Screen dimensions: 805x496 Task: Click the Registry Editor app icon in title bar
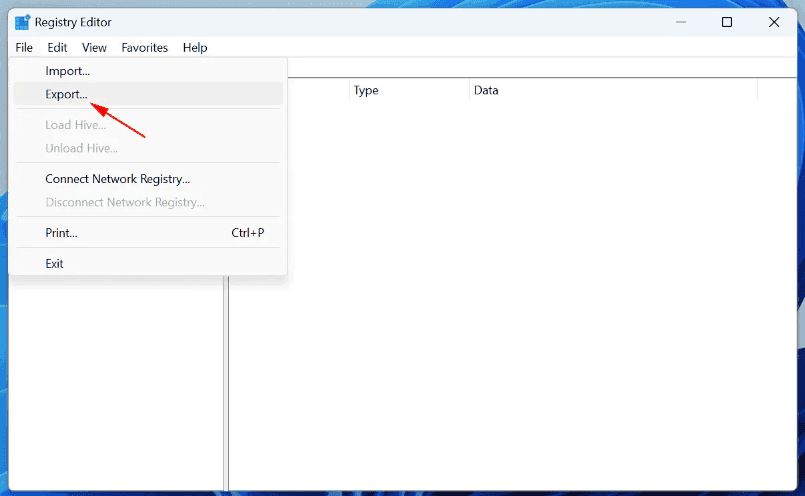[x=22, y=23]
